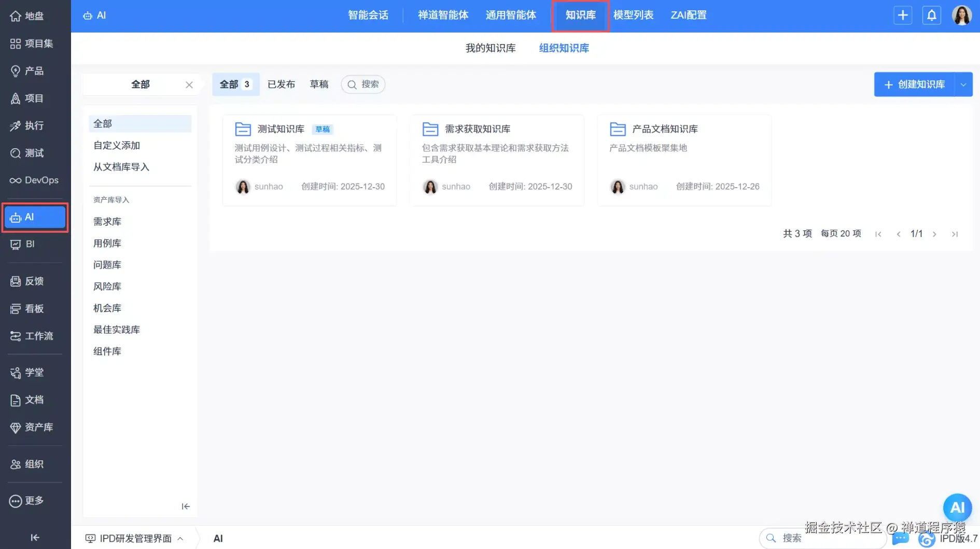
Task: Filter by 已发布 status
Action: [281, 85]
